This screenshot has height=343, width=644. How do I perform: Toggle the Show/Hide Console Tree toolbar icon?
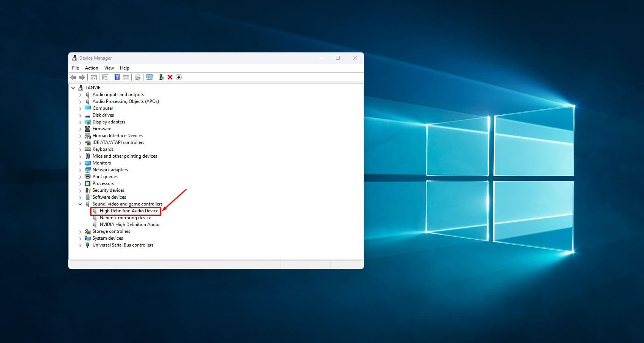tap(93, 77)
